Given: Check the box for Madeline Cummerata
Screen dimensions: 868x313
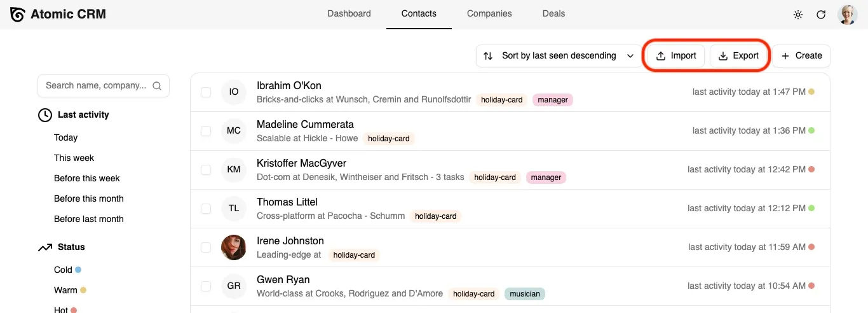Looking at the screenshot, I should tap(206, 131).
